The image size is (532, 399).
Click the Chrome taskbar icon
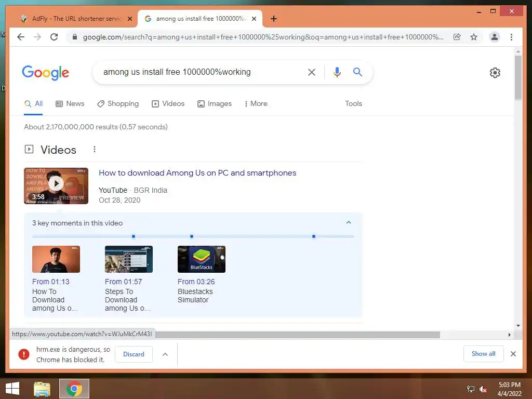click(74, 389)
